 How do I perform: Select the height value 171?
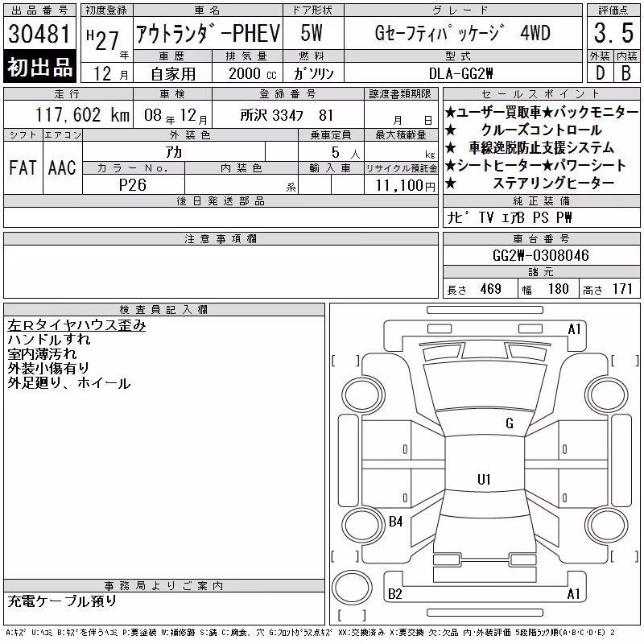[x=622, y=289]
